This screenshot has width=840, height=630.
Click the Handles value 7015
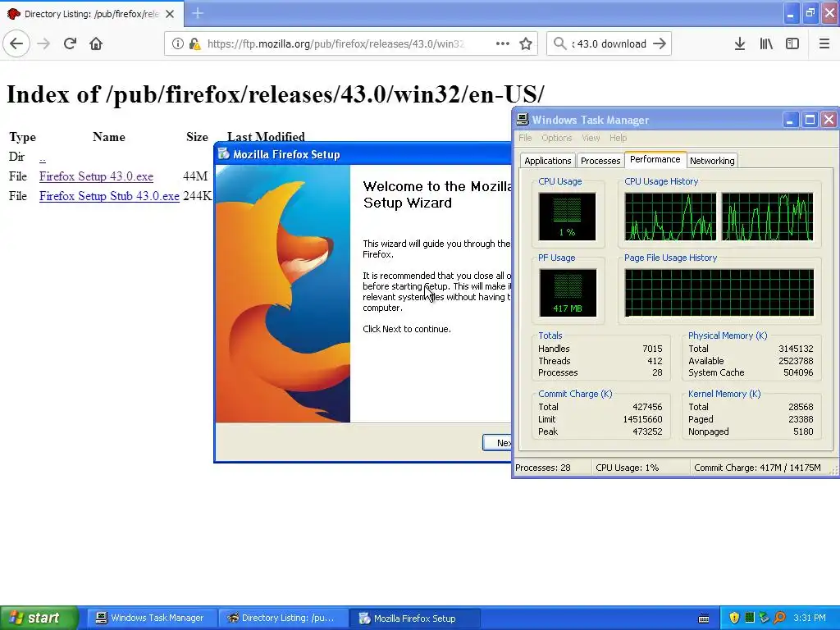click(x=652, y=348)
